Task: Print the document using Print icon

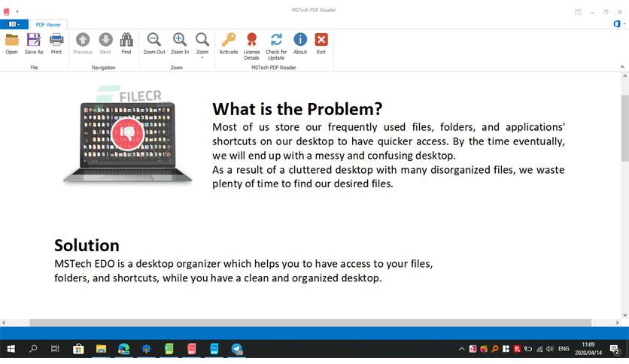Action: pyautogui.click(x=56, y=44)
